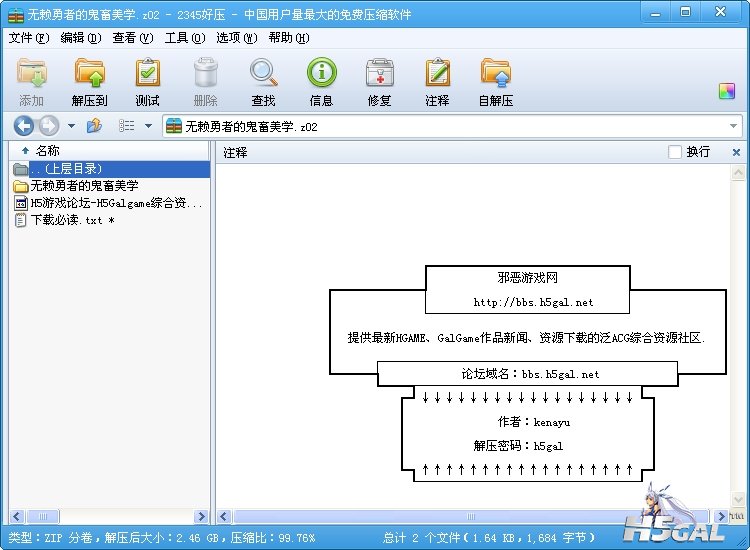Toggle the 换行 (Wrap) checkbox
750x550 pixels.
pos(674,152)
